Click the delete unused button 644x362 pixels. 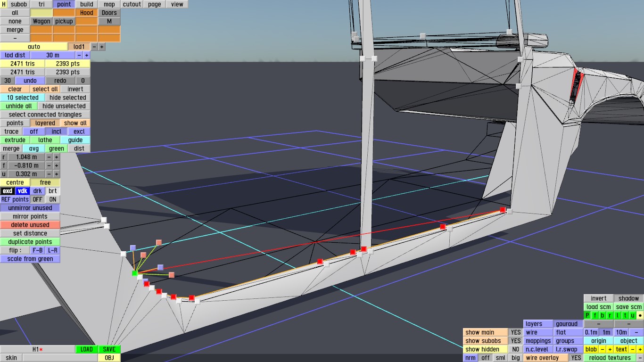click(30, 225)
